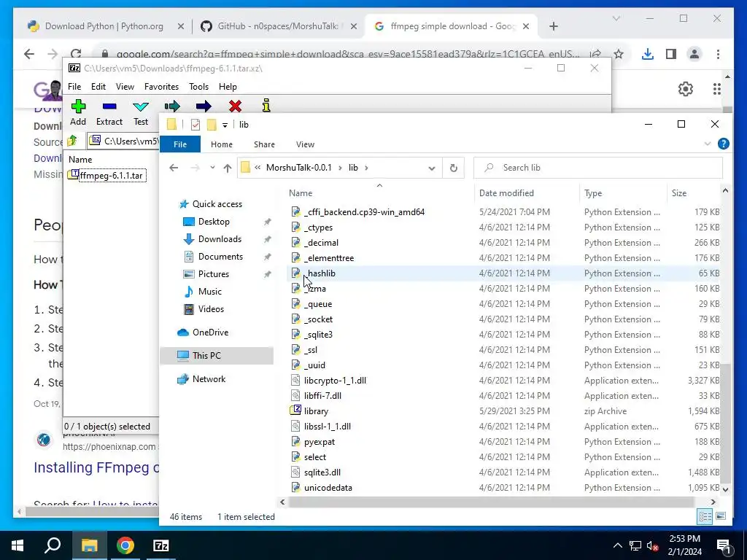747x560 pixels.
Task: Click the Properties checkmark icon in title bar
Action: pos(196,125)
